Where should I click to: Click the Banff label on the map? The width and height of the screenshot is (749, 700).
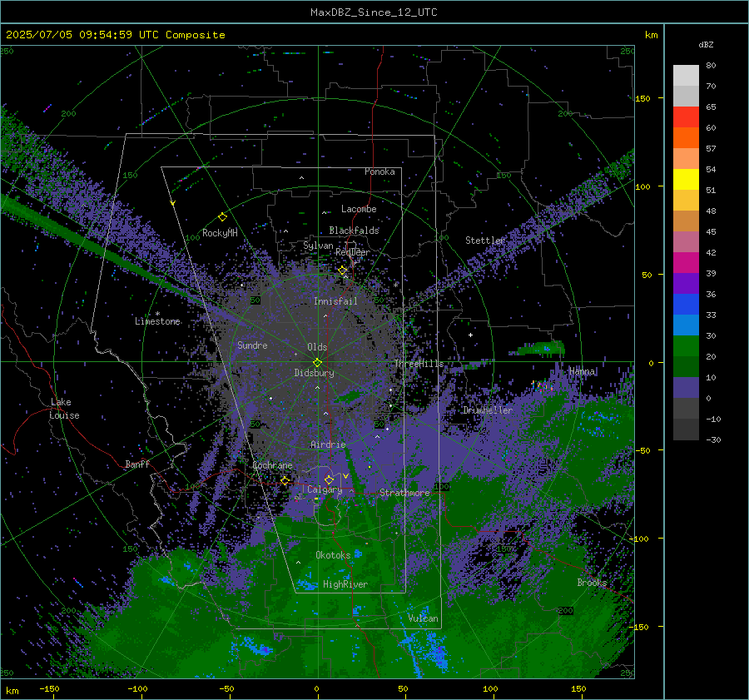pos(137,464)
